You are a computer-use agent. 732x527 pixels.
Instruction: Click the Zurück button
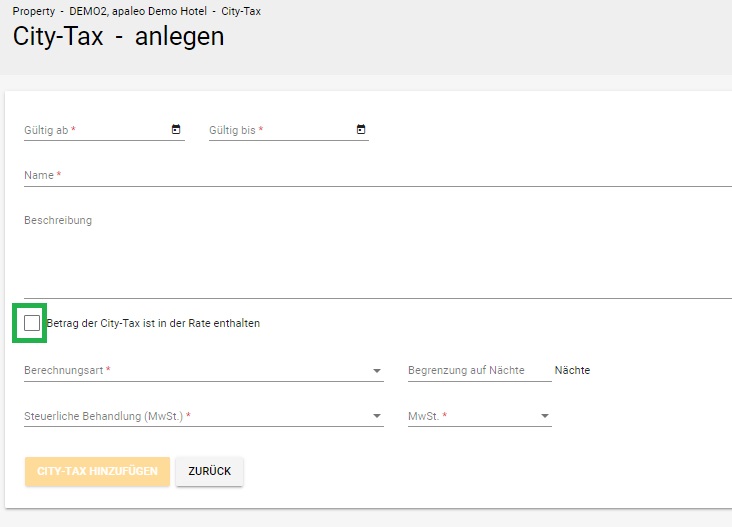tap(210, 471)
